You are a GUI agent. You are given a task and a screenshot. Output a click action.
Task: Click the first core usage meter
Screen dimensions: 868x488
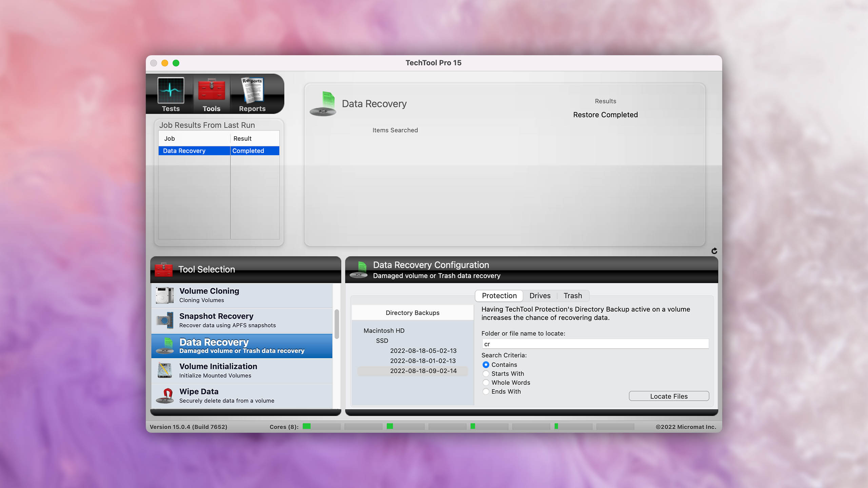coord(321,426)
